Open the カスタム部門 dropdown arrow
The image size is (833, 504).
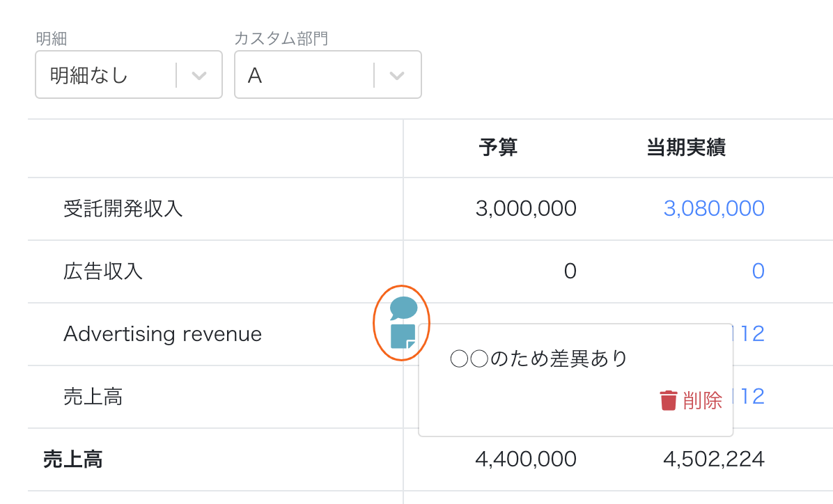(397, 75)
